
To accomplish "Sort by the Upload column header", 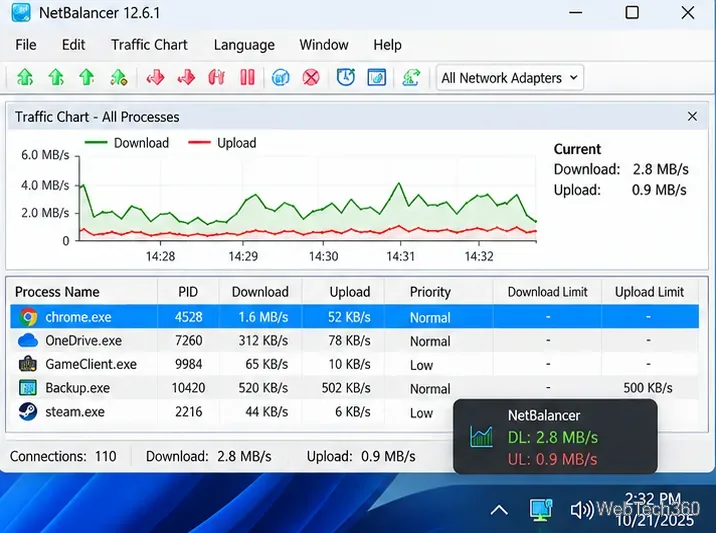I will 350,292.
